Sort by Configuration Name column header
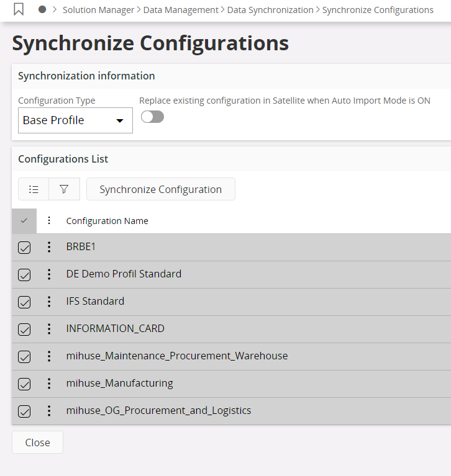 pyautogui.click(x=107, y=221)
